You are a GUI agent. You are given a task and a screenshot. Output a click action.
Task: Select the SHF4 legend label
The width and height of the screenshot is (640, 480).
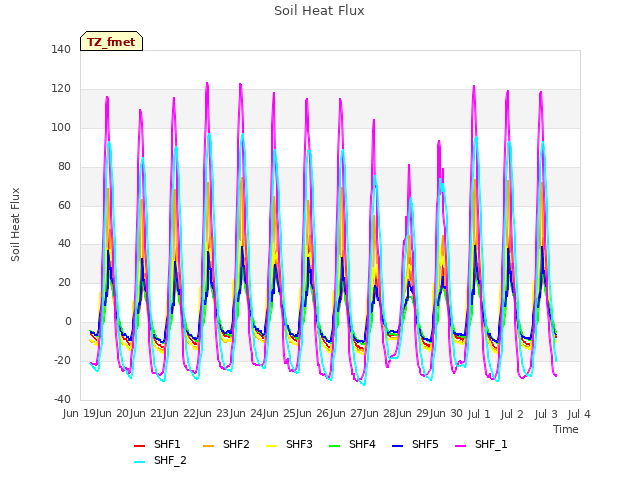[362, 444]
